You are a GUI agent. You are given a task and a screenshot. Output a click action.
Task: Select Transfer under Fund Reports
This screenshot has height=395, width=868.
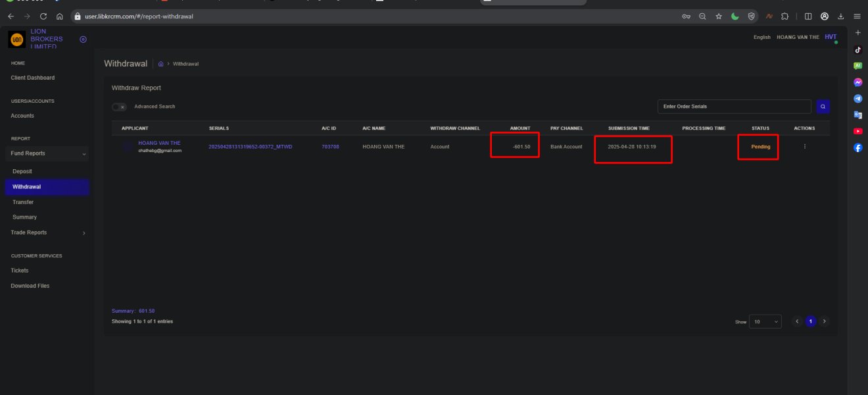point(23,202)
